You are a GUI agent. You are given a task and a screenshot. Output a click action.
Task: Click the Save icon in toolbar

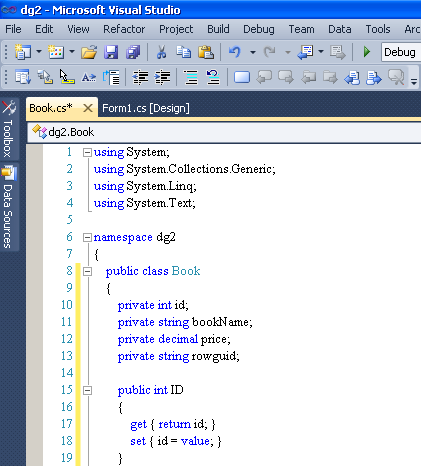click(111, 52)
